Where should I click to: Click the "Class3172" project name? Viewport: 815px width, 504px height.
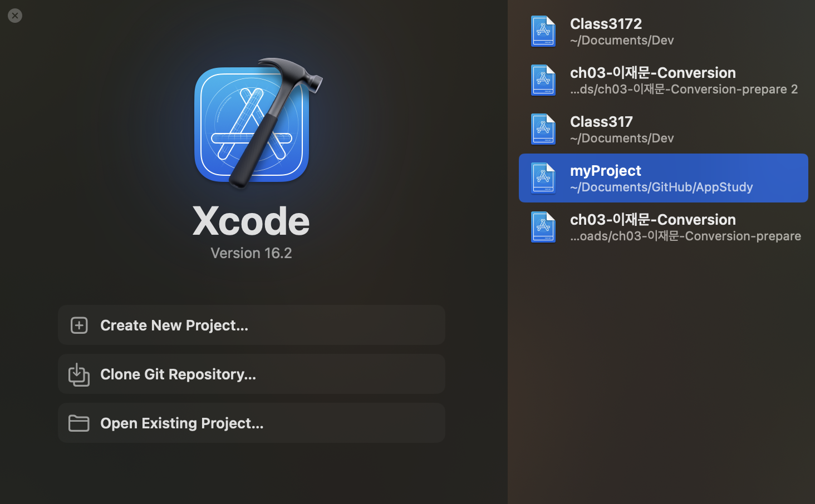coord(606,24)
